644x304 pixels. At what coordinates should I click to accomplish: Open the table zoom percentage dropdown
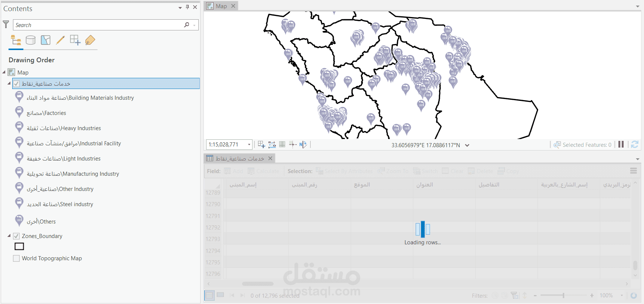[621, 295]
